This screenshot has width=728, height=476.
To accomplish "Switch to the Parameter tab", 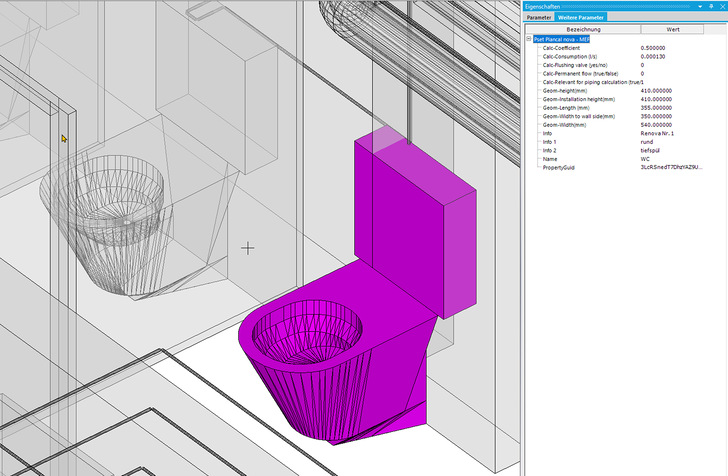I will (539, 17).
